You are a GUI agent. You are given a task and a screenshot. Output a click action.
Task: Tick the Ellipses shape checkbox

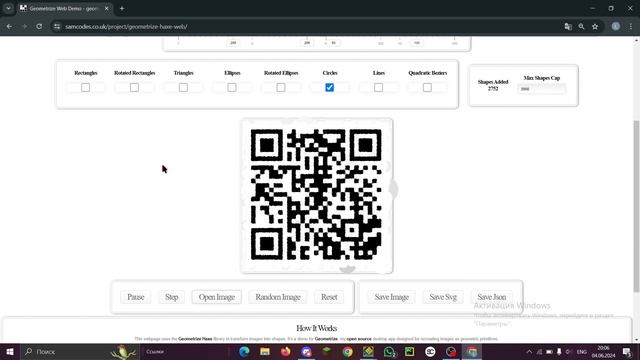click(232, 87)
